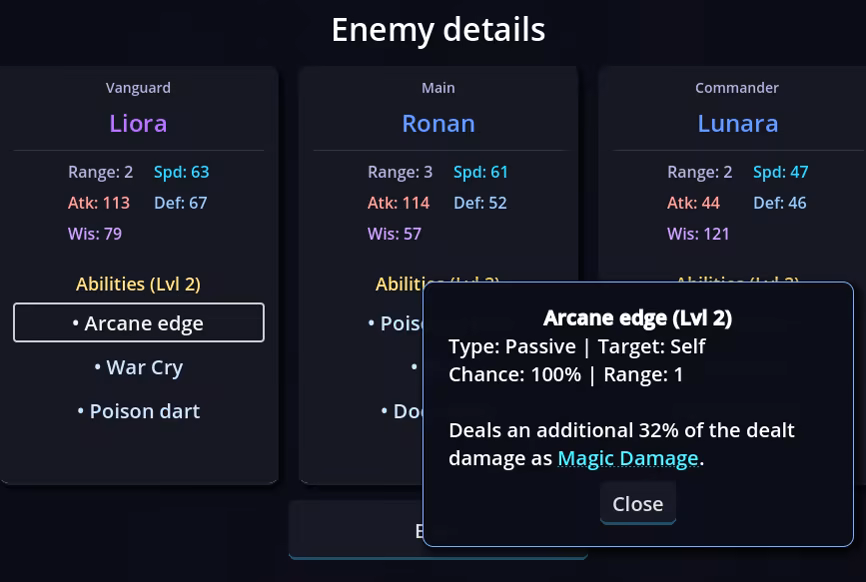Click the Enemy details title
Screen dimensions: 866x582
438,29
